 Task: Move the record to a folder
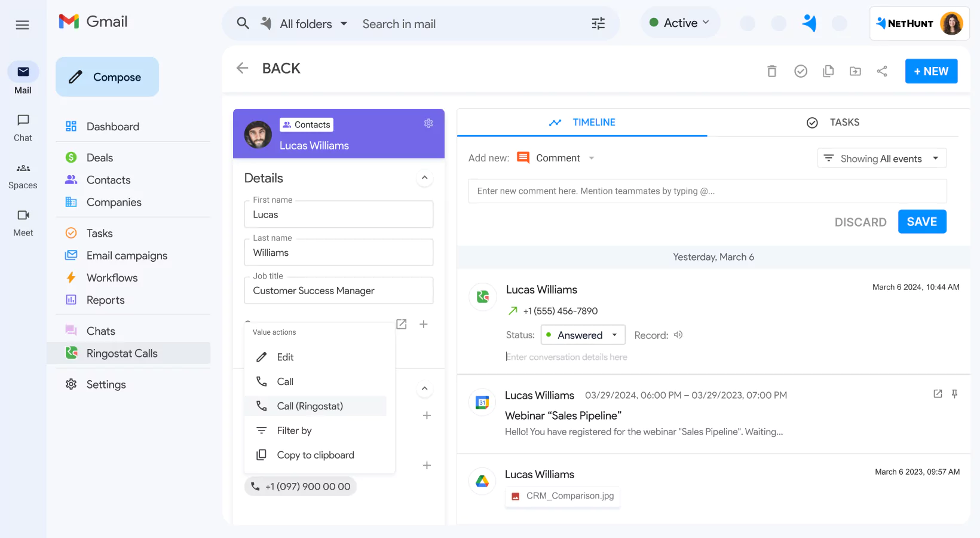(855, 71)
